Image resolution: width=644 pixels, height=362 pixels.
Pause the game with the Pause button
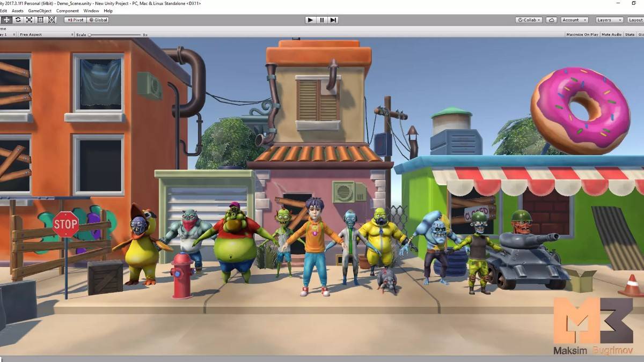click(x=322, y=20)
